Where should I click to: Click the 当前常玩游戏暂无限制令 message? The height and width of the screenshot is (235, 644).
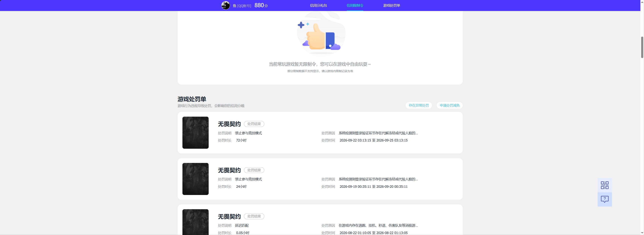click(x=320, y=64)
